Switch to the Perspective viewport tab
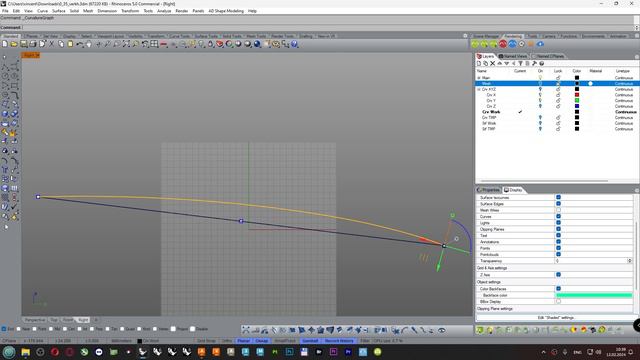 pos(35,320)
